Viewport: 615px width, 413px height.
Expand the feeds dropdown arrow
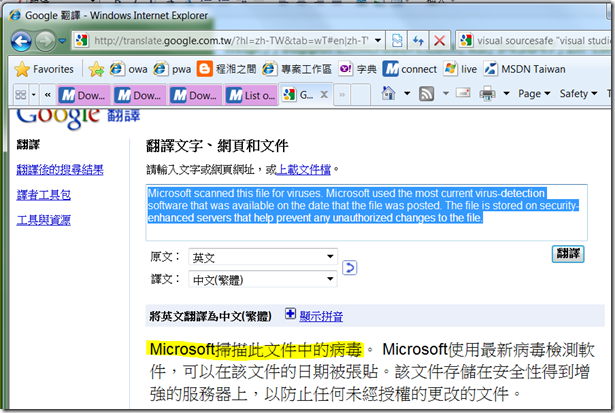tap(446, 93)
